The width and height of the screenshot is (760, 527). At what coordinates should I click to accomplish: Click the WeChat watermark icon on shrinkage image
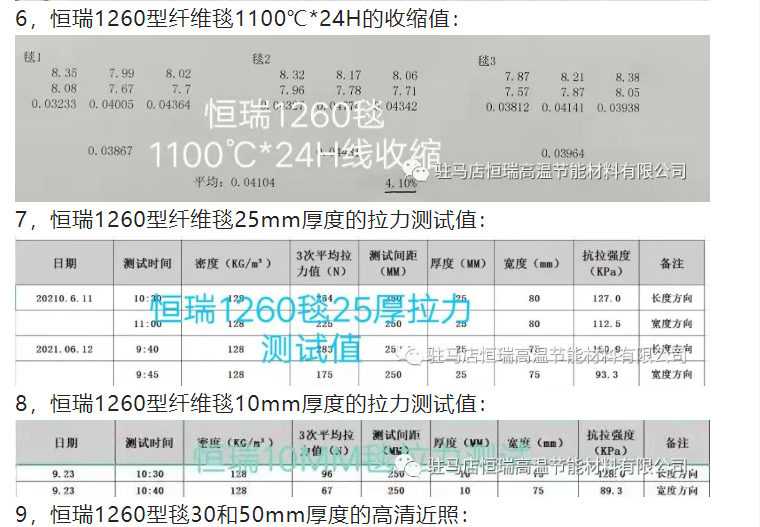(424, 172)
